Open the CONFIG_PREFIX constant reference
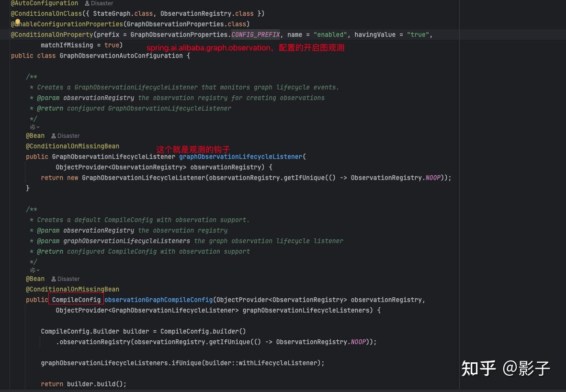Viewport: 566px width, 392px height. [x=255, y=34]
